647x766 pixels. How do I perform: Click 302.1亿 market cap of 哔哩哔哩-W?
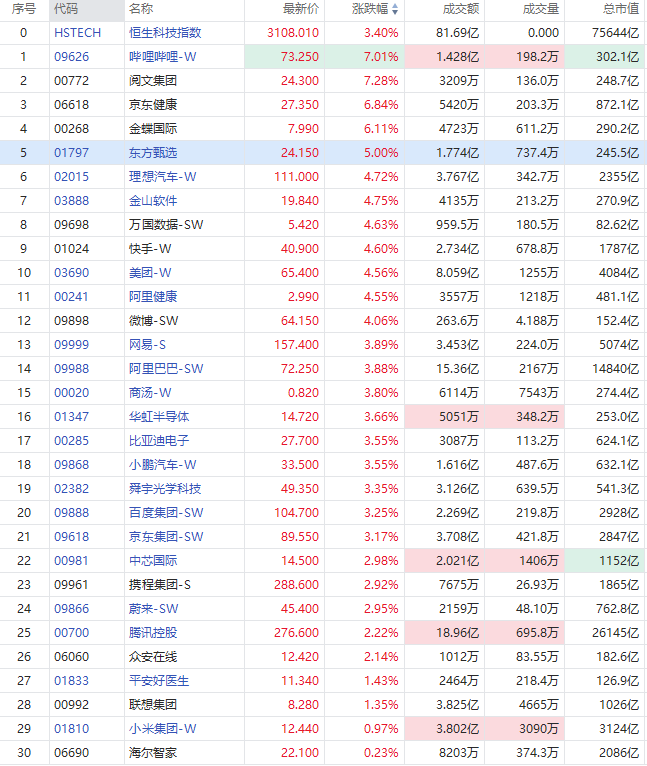618,57
